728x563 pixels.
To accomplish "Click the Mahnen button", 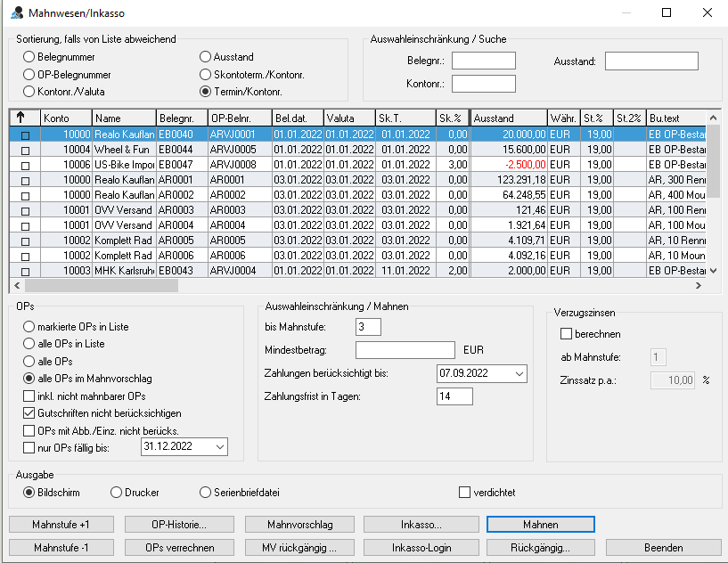I will [x=540, y=525].
